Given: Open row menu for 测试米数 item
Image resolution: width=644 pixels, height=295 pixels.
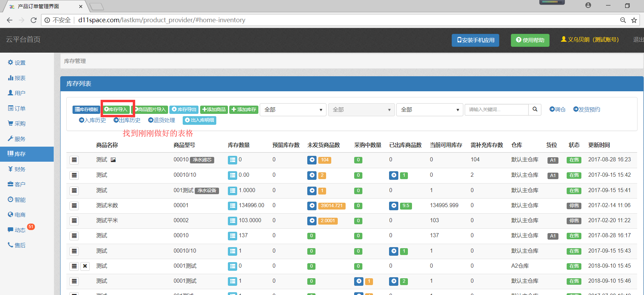Looking at the screenshot, I should coord(74,206).
